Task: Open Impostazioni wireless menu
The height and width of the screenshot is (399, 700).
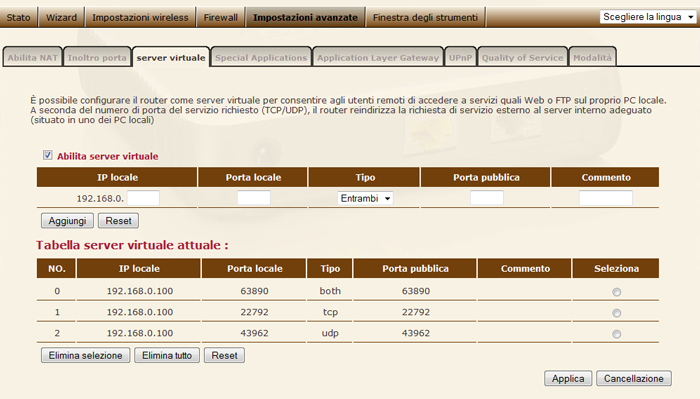Action: click(x=140, y=17)
